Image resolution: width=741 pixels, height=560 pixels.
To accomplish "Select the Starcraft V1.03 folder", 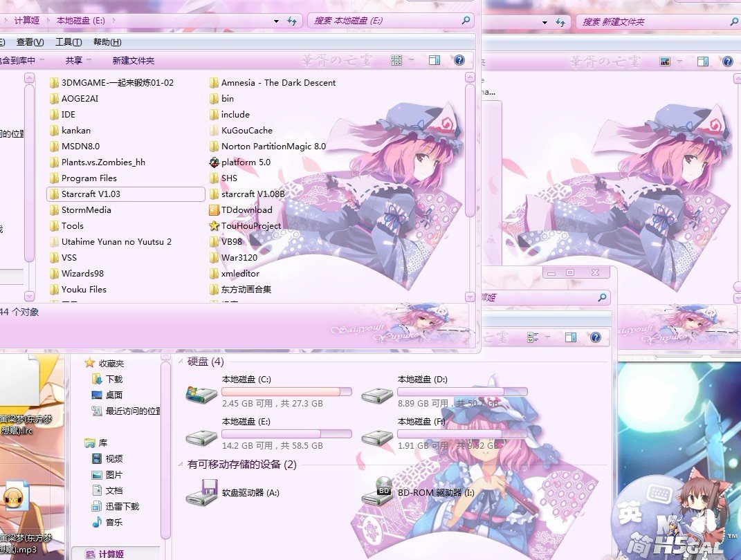I will click(126, 194).
